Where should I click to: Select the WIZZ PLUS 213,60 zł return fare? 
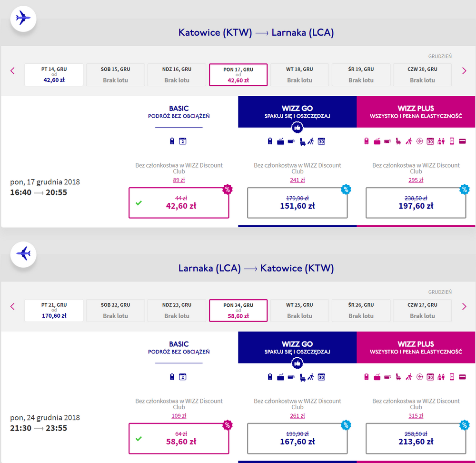pyautogui.click(x=416, y=438)
